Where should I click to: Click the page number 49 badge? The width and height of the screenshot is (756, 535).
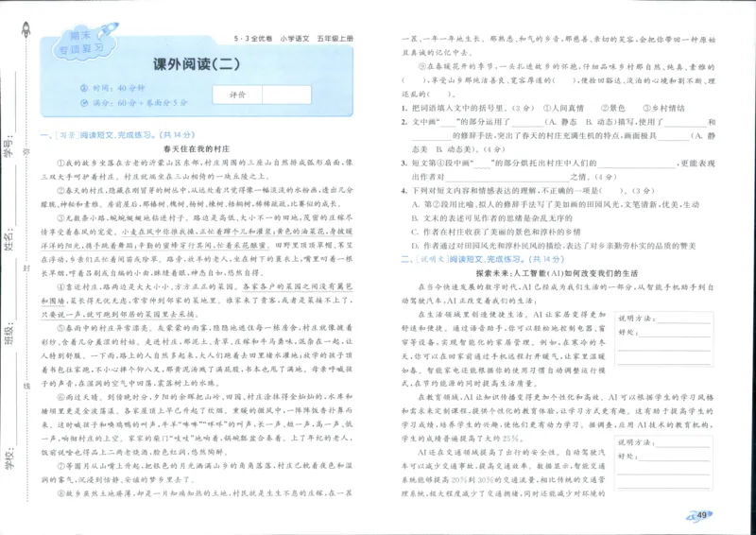[x=700, y=515]
